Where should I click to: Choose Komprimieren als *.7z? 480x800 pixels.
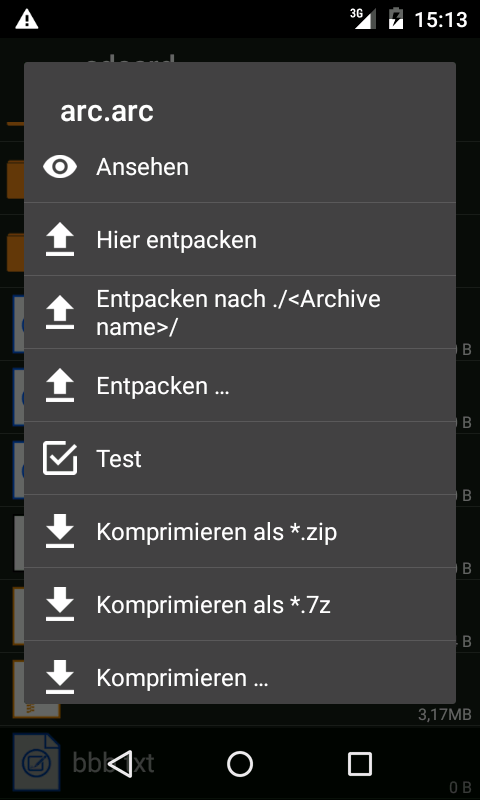pos(240,604)
